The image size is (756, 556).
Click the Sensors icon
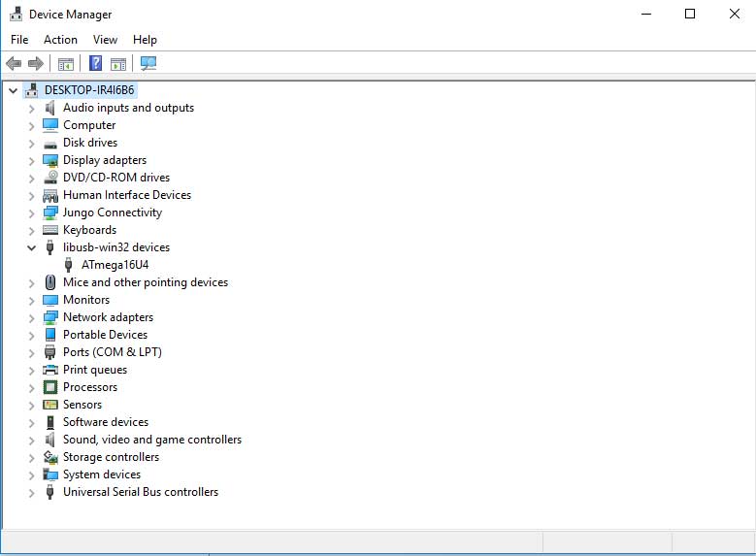50,405
